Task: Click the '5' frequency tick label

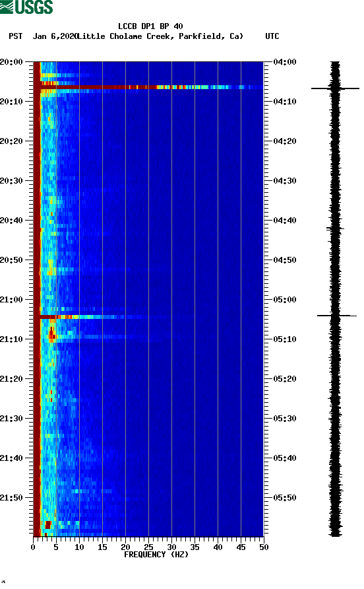Action: [56, 547]
